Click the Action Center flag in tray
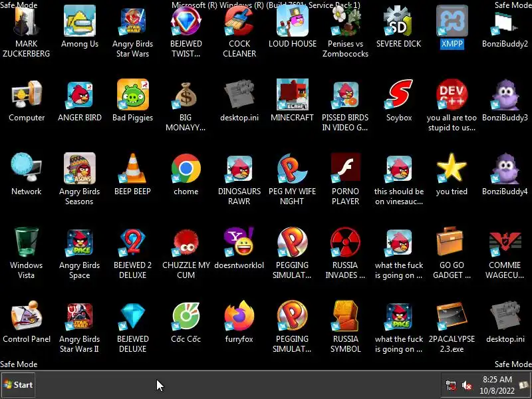 pos(524,385)
